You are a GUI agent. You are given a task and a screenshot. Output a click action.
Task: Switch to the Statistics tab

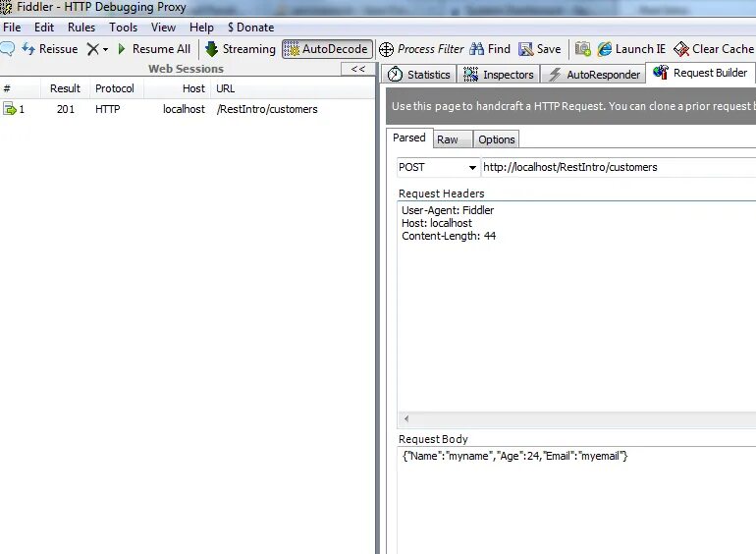coord(419,75)
